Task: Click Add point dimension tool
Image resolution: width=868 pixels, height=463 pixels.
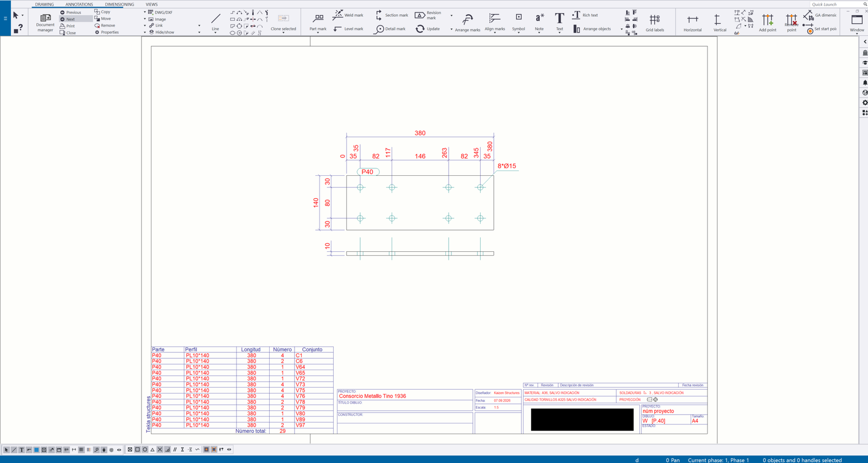Action: (768, 22)
